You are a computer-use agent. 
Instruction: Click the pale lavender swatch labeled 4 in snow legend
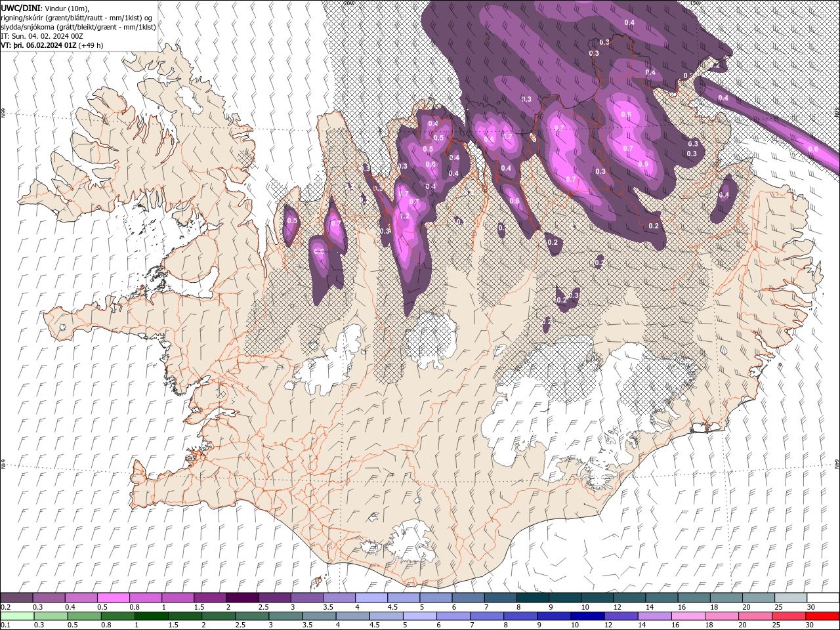(371, 598)
